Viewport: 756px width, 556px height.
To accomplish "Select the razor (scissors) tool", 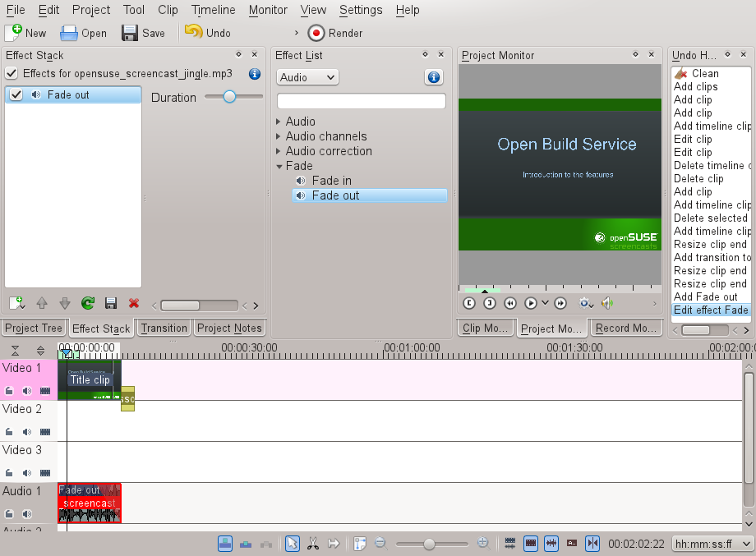I will point(313,544).
